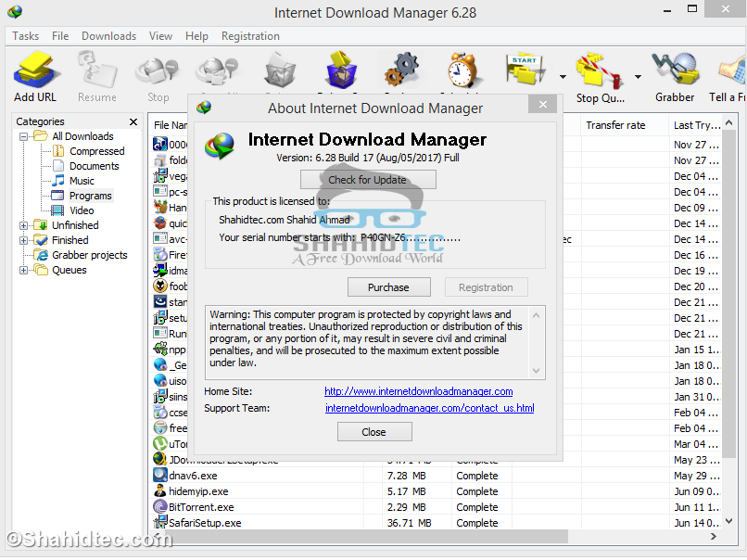Select the Video category
747x560 pixels.
(82, 210)
